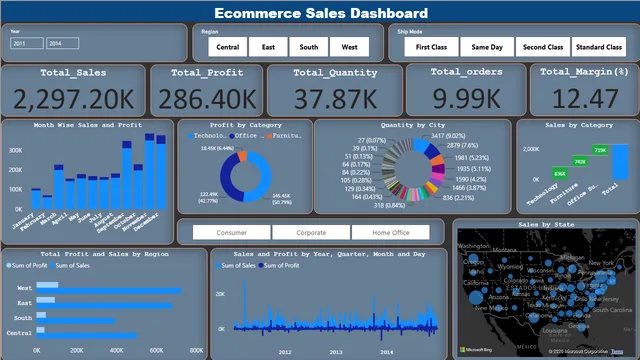Screen dimensions: 640x360
Task: Choose First Class ship mode
Action: click(431, 47)
